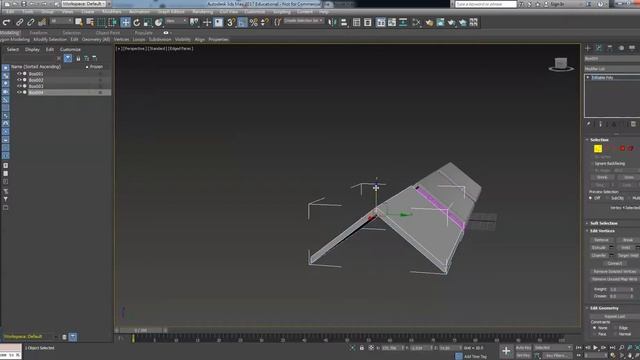Open the reference coordinate system dropdown
The image size is (640, 360).
[x=176, y=21]
